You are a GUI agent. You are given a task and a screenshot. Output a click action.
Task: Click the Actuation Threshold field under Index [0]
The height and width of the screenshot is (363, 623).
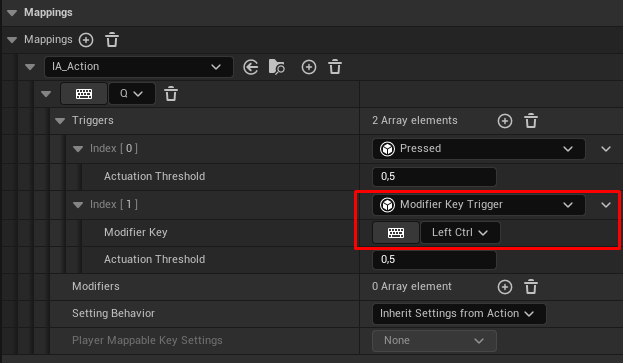(434, 177)
